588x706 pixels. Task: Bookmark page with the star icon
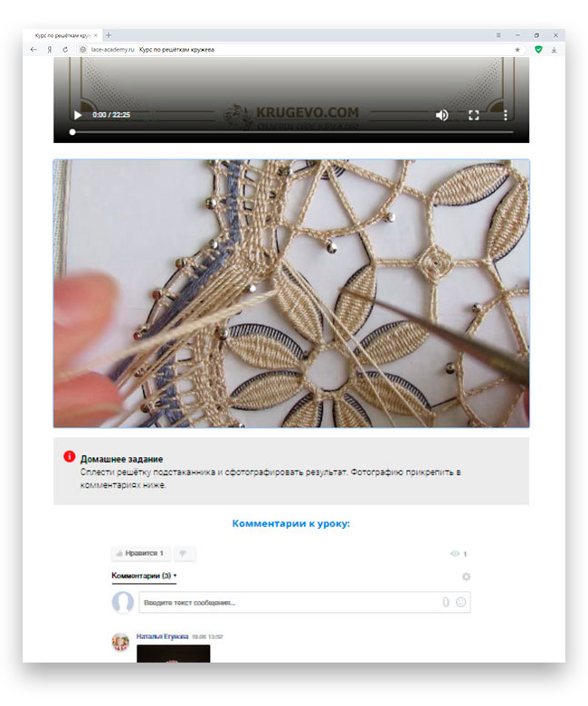tap(517, 50)
